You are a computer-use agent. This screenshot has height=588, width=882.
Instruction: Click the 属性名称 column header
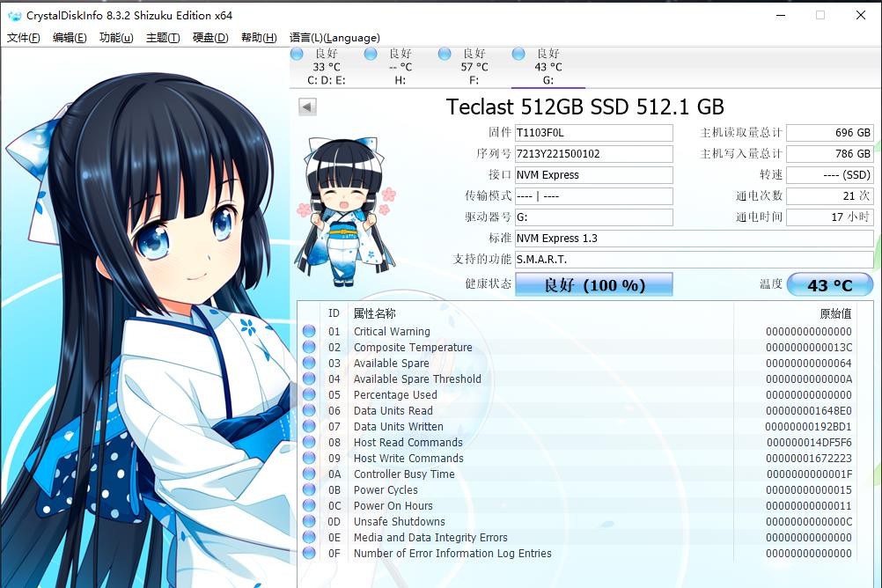click(x=375, y=313)
